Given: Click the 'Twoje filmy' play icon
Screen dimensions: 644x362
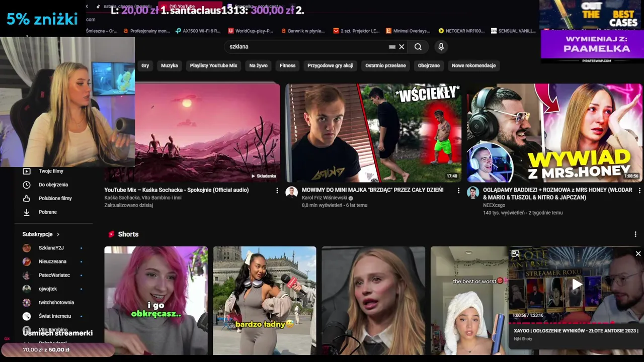Looking at the screenshot, I should (27, 171).
